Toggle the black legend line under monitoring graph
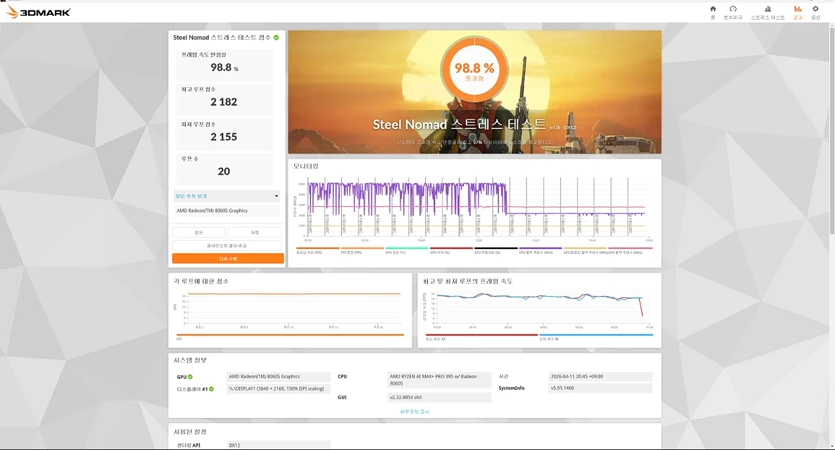Screen dimensions: 835x450 click(x=496, y=248)
